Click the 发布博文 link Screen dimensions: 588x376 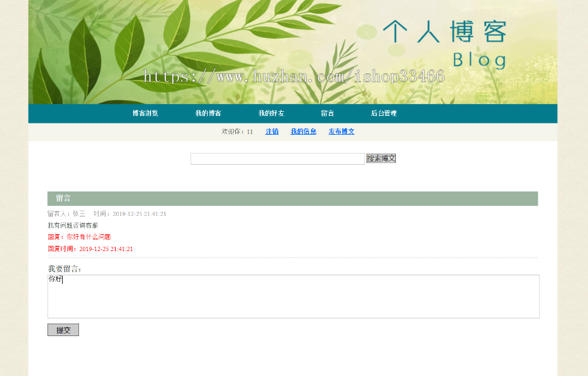341,131
